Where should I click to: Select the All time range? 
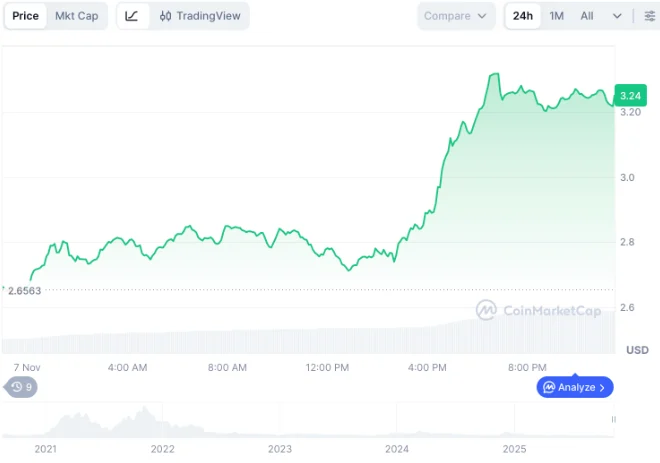[587, 16]
